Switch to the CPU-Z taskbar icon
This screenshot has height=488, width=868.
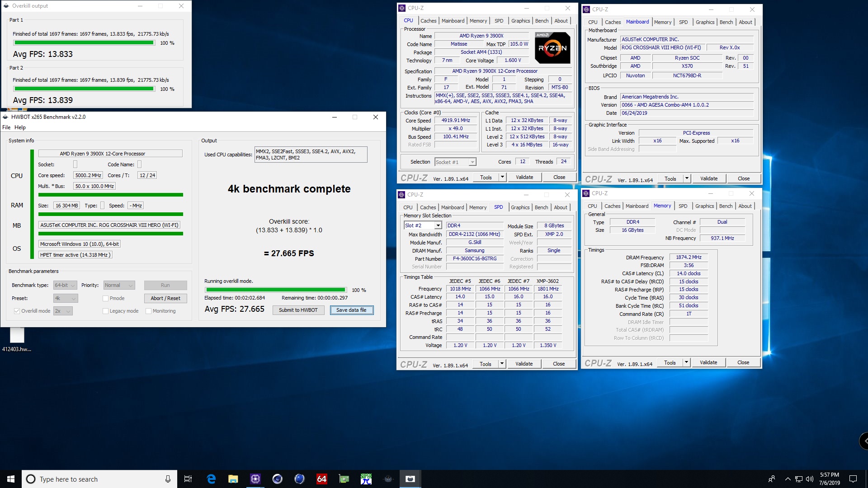click(255, 479)
